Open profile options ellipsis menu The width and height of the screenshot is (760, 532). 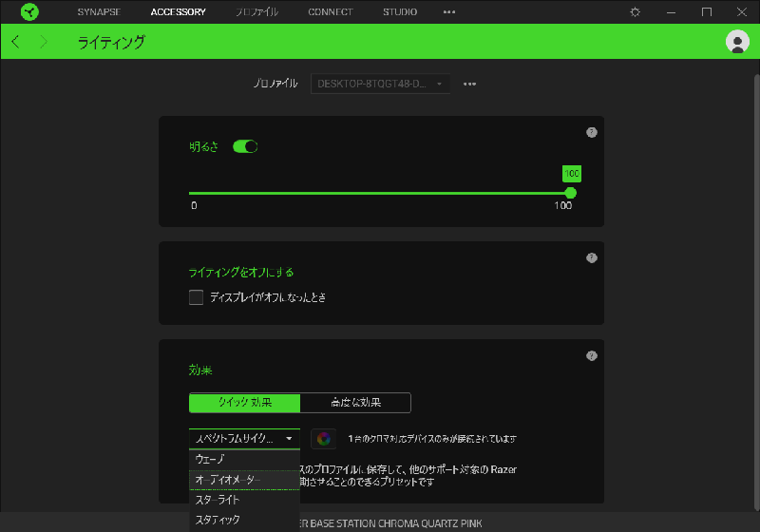(x=469, y=84)
